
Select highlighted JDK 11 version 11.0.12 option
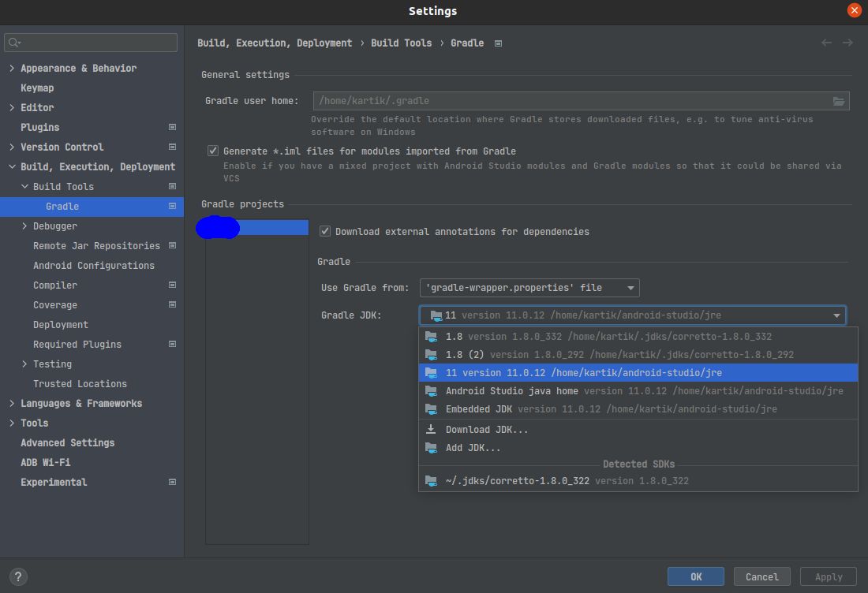(x=638, y=373)
